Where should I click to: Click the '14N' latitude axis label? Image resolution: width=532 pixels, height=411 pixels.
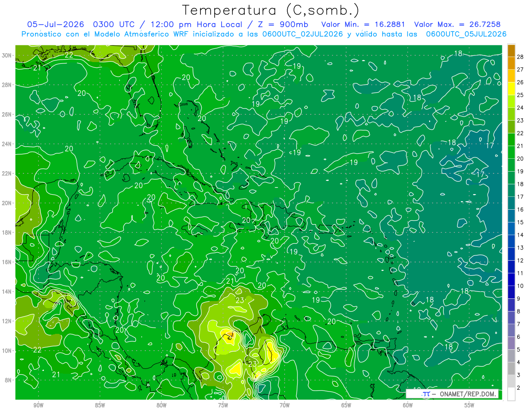click(7, 291)
